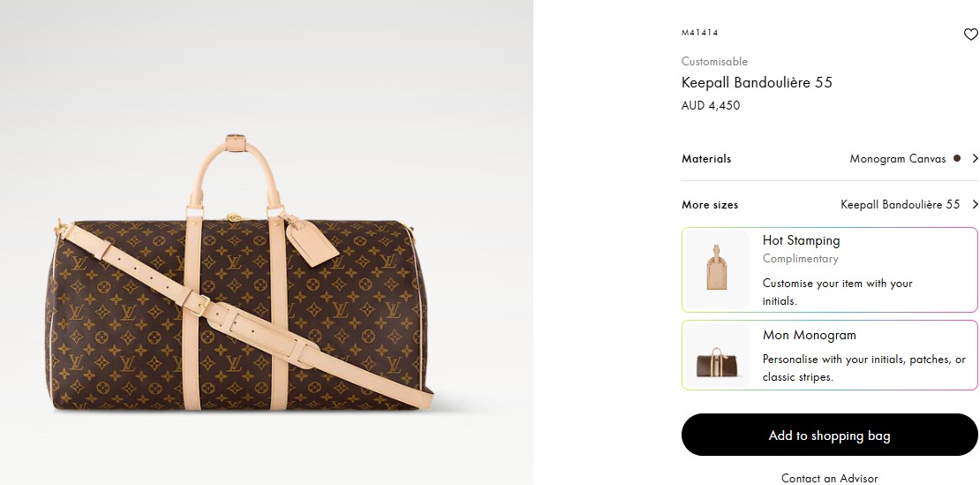
Task: Click the Mon Monogram heading
Action: pos(809,335)
